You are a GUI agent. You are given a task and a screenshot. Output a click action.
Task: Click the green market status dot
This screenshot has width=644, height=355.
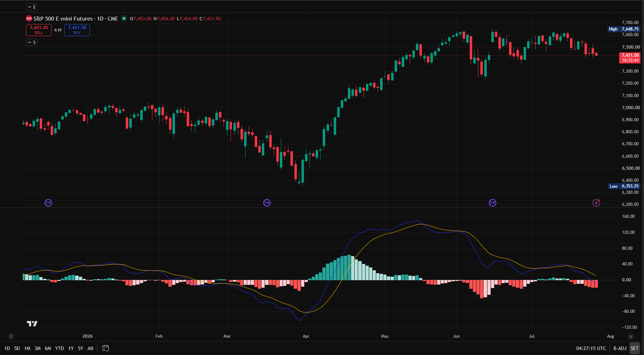pyautogui.click(x=124, y=18)
